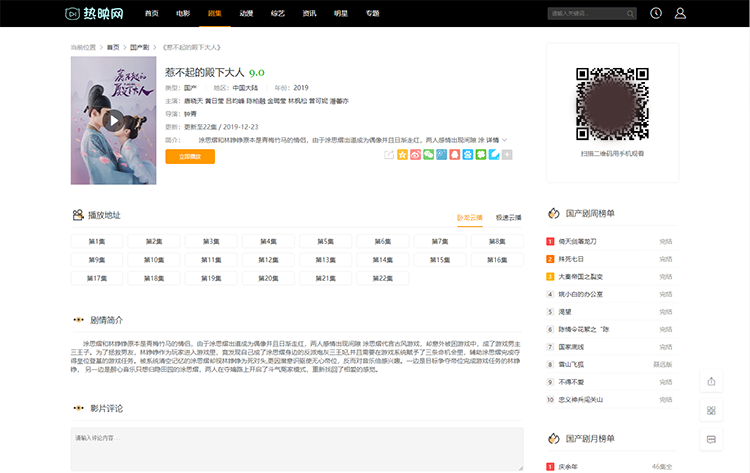Screen dimensions: 750x473
Task: Click floating share sidebar icon
Action: coord(711,381)
